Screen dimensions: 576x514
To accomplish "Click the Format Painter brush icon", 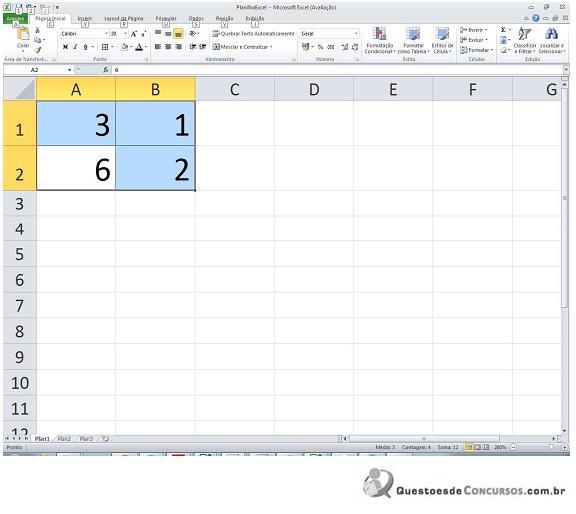I will [x=37, y=50].
